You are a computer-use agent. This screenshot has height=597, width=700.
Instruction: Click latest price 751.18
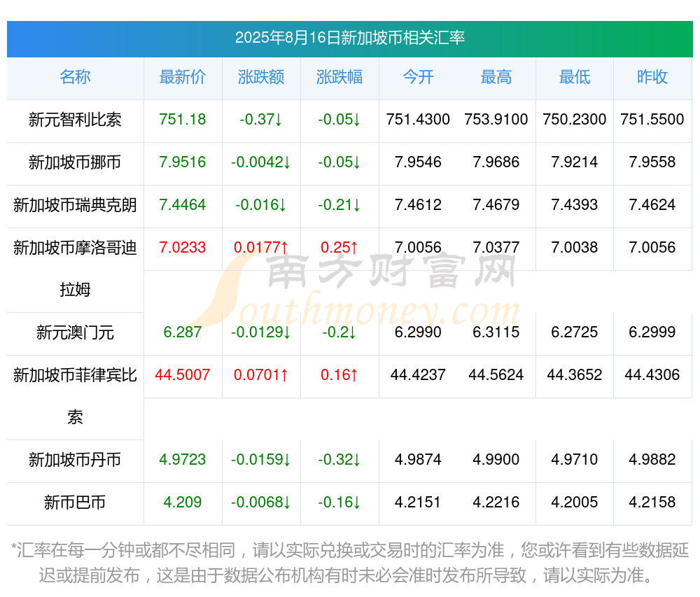(183, 120)
